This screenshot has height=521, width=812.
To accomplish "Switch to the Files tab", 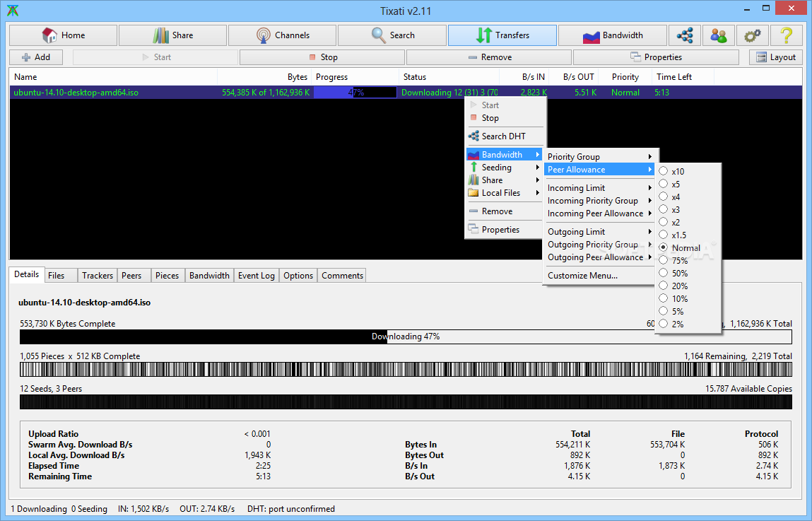I will click(61, 276).
